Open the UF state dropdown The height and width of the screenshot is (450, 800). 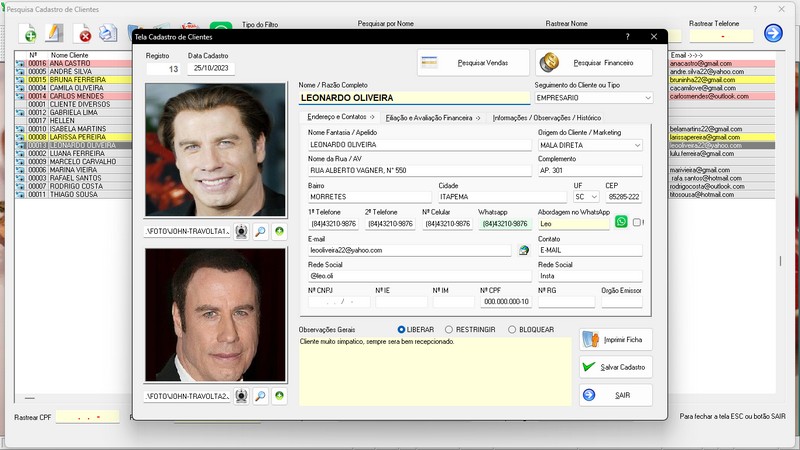point(595,197)
